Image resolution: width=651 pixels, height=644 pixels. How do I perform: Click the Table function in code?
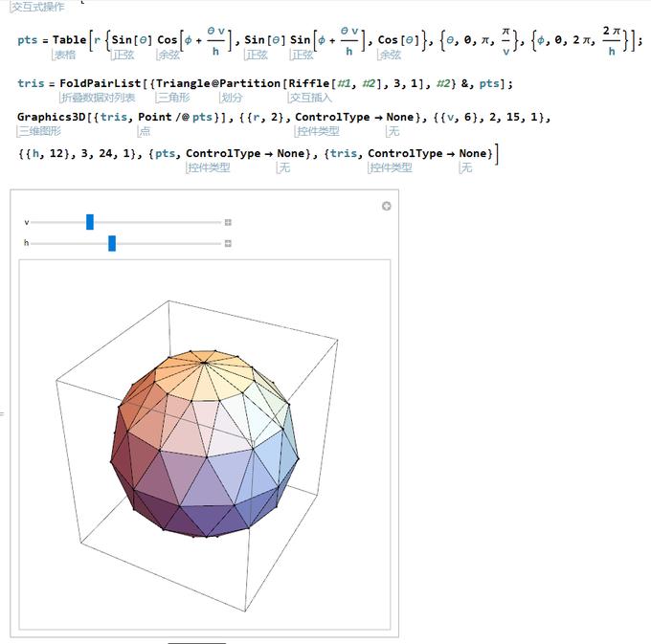click(x=69, y=40)
